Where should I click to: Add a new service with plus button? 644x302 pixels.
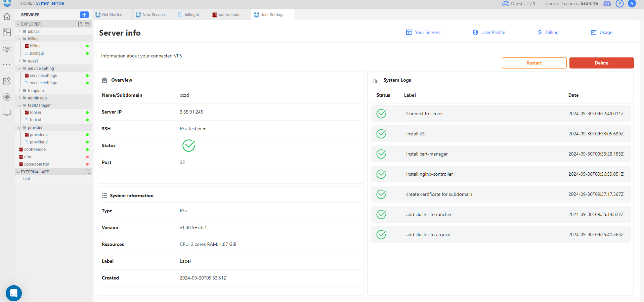coord(84,15)
